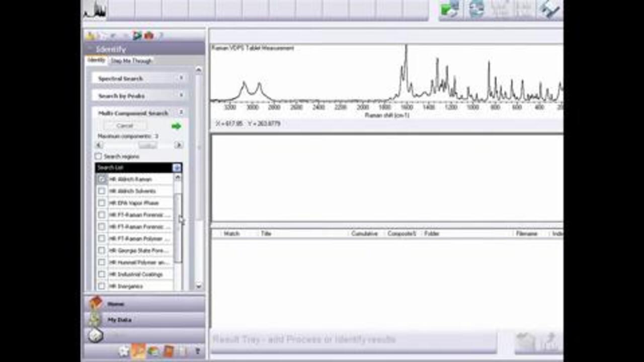Click the green toolbar icon at top right
This screenshot has height=362, width=644.
449,10
